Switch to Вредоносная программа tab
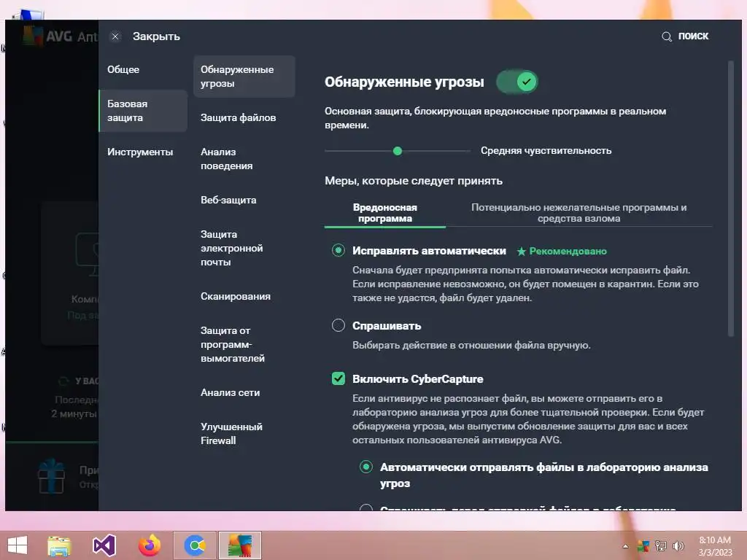 385,213
